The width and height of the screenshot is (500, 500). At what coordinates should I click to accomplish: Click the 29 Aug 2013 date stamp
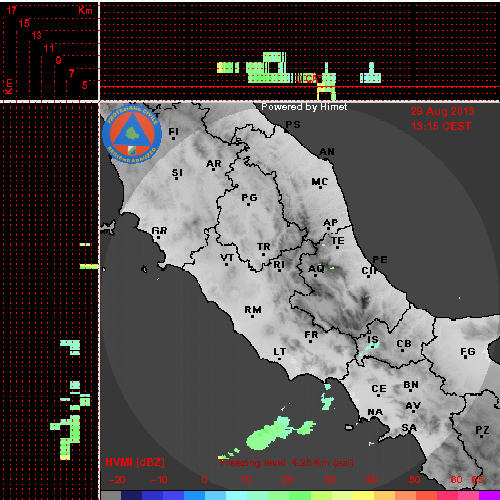442,111
